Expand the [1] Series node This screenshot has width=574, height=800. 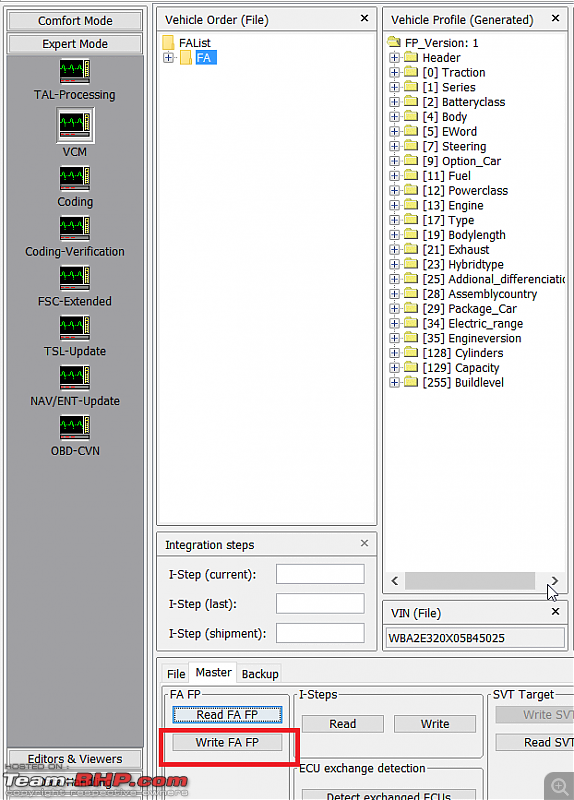[x=394, y=87]
